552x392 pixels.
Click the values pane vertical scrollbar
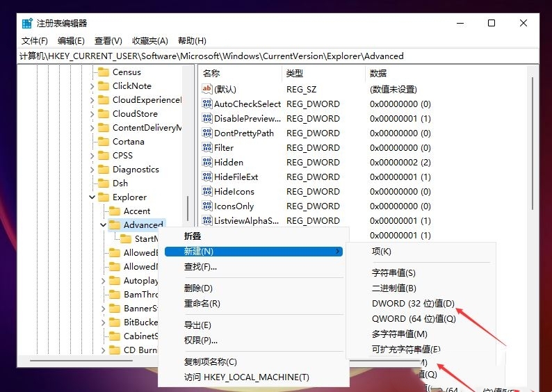pos(533,144)
